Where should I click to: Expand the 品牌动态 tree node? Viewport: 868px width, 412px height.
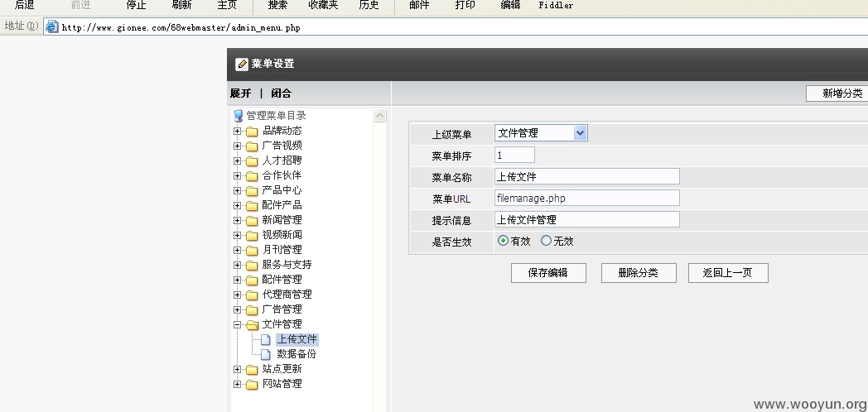(238, 132)
